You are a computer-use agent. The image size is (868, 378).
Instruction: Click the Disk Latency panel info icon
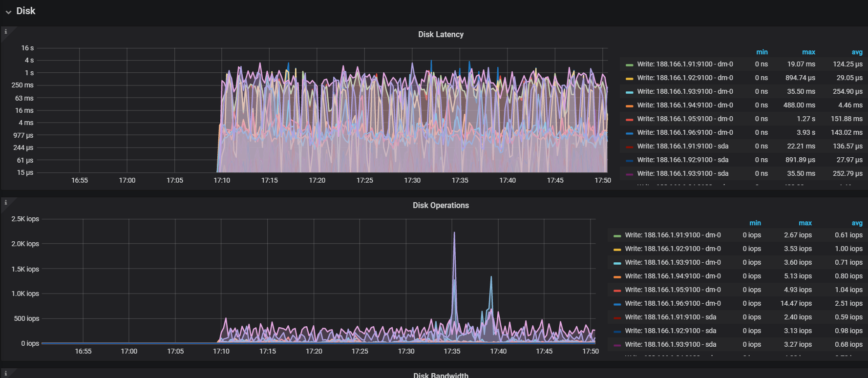pyautogui.click(x=6, y=32)
